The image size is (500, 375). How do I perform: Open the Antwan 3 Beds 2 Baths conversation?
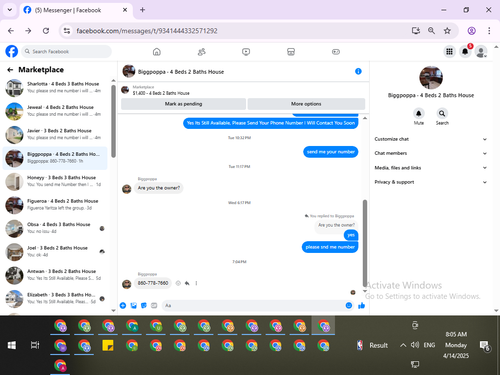pos(55,275)
